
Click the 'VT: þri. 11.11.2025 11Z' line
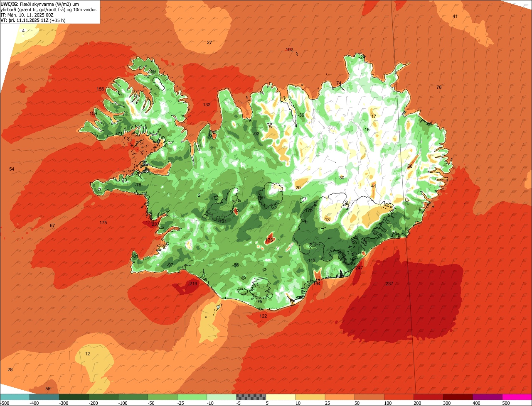[33, 20]
